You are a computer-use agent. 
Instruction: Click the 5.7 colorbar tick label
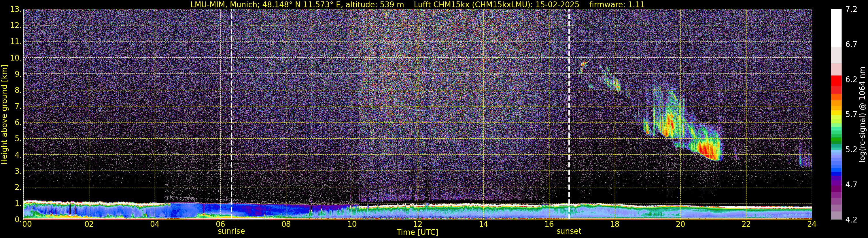click(x=851, y=115)
